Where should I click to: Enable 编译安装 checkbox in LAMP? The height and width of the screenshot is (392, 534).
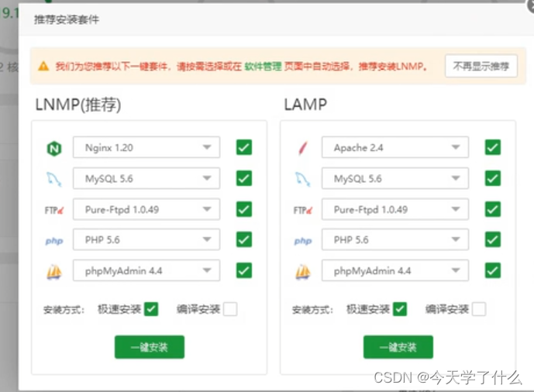479,309
